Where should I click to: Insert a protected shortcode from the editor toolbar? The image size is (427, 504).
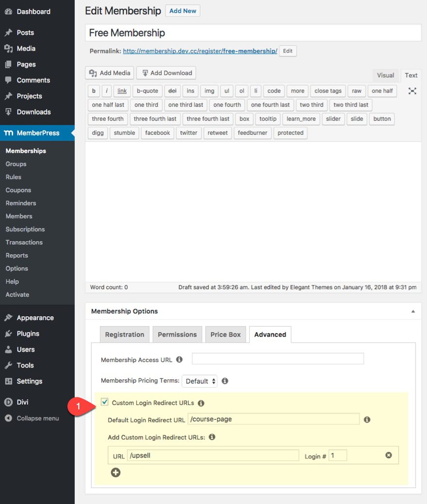(x=290, y=132)
